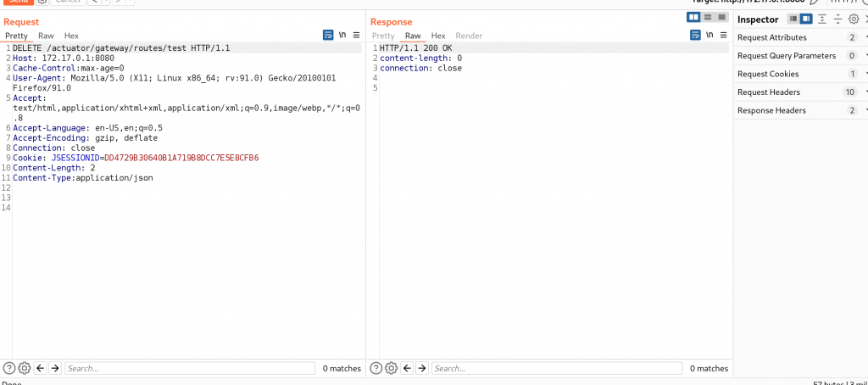Viewport: 868px width, 385px height.
Task: Switch Request view to Raw tab
Action: pyautogui.click(x=46, y=36)
